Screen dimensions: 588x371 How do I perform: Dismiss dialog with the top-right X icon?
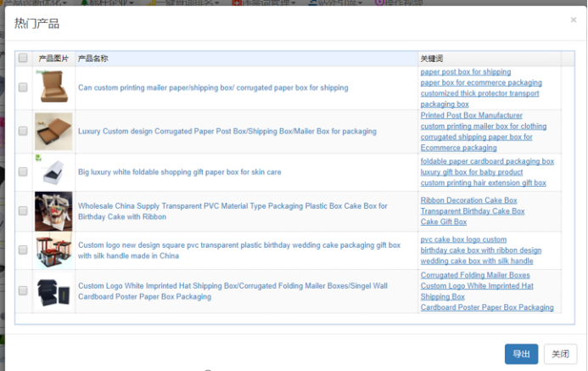(x=573, y=20)
